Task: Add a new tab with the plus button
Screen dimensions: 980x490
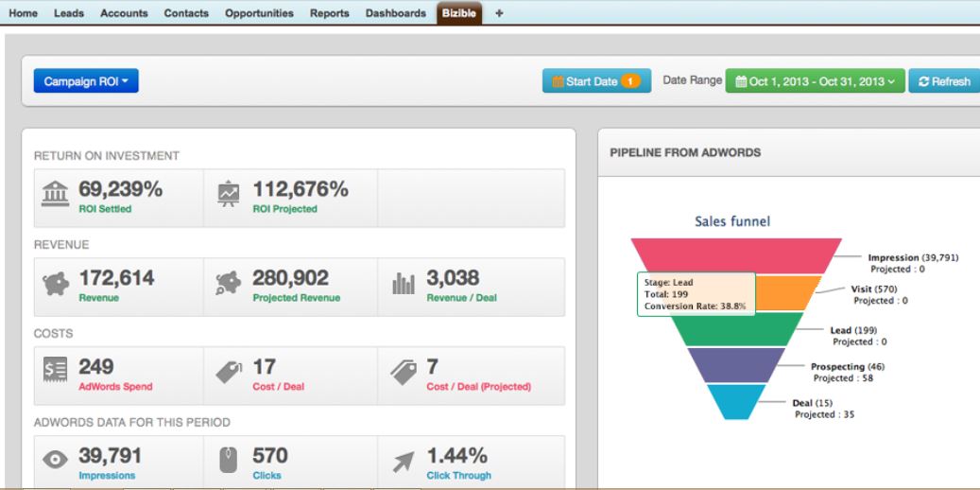Action: click(499, 13)
